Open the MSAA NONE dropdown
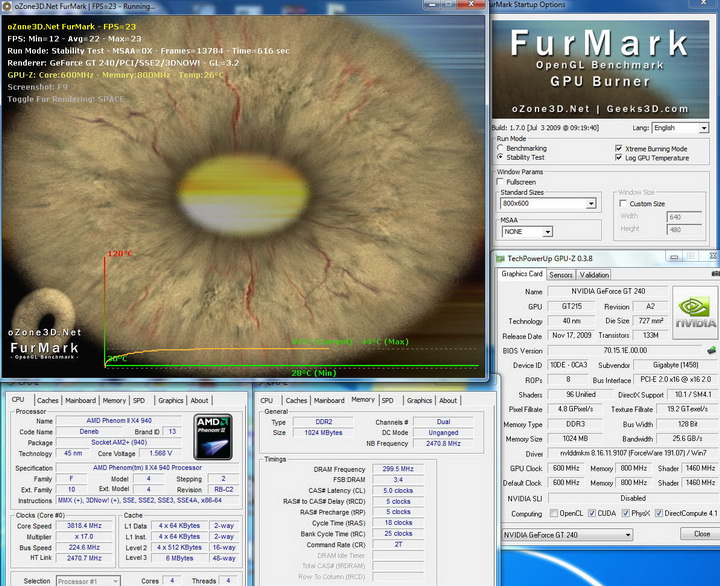The image size is (720, 586). point(527,231)
